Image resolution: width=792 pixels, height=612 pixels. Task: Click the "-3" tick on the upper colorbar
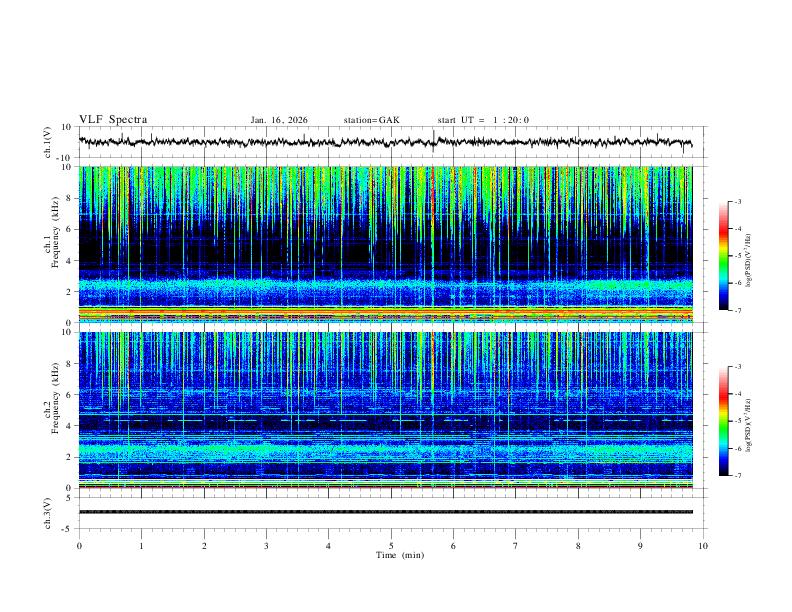tap(737, 201)
